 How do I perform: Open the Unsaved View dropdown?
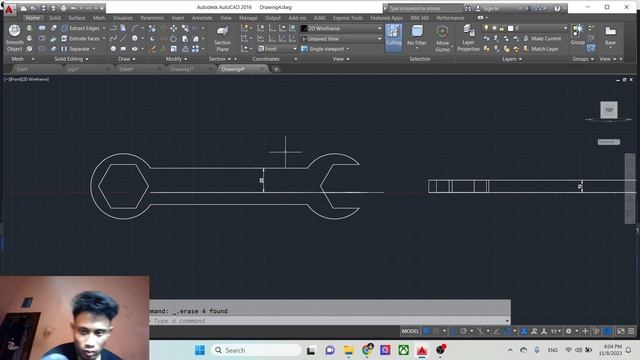341,39
